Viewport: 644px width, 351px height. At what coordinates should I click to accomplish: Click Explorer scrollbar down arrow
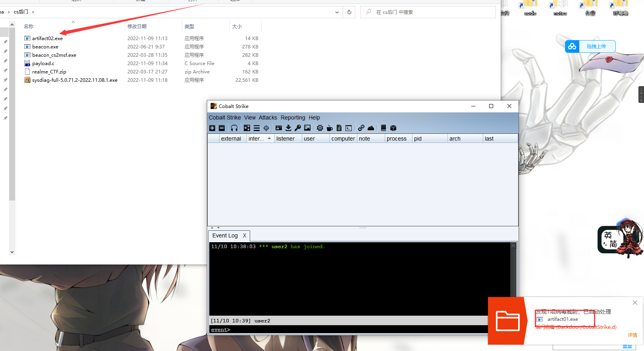tap(12, 252)
